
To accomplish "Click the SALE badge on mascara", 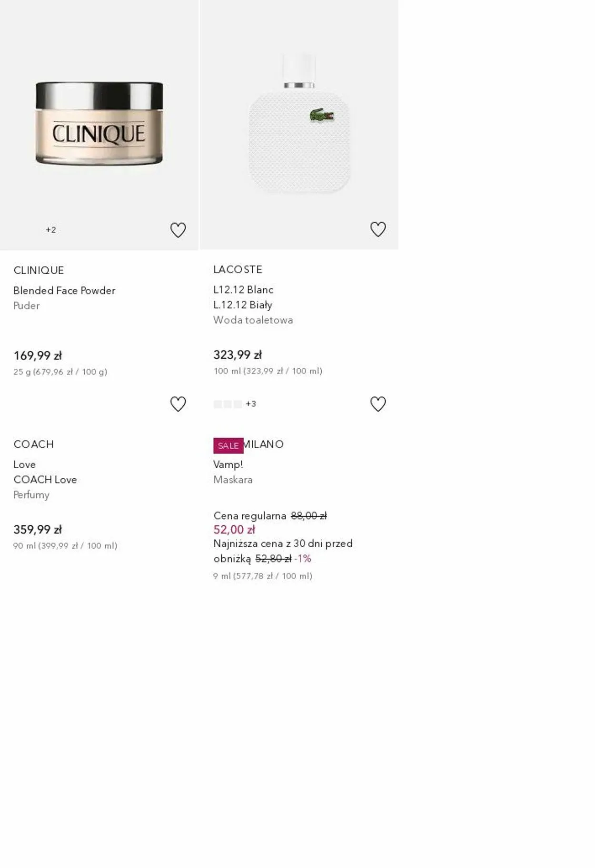I will pos(228,445).
